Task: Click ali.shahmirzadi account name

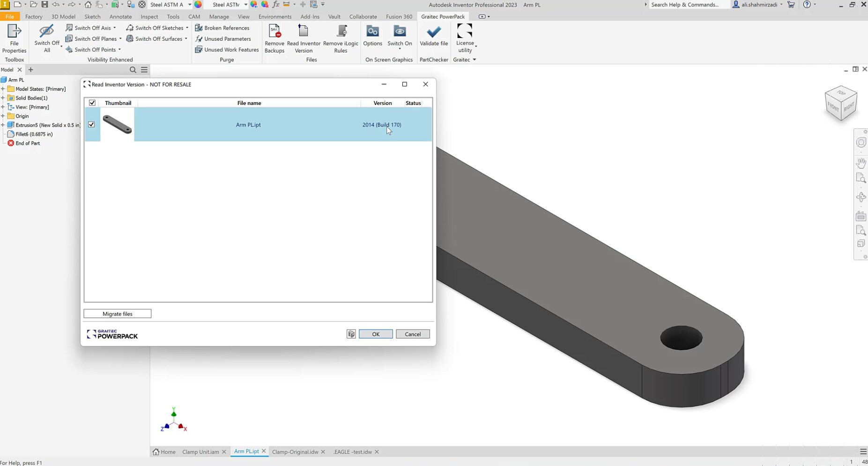Action: (759, 4)
